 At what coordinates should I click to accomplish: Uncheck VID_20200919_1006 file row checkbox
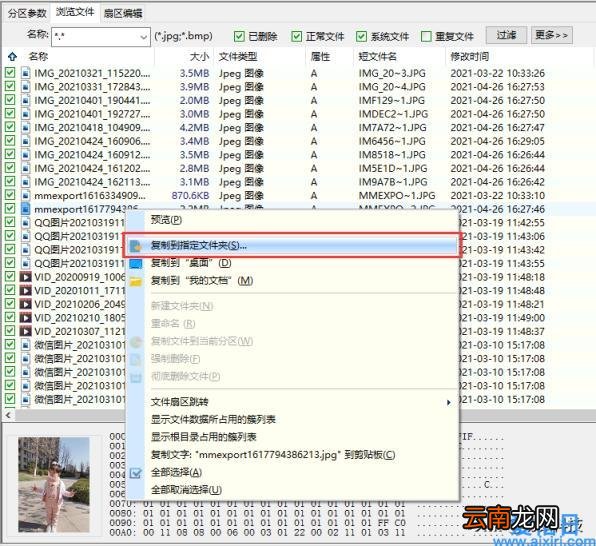[x=10, y=276]
